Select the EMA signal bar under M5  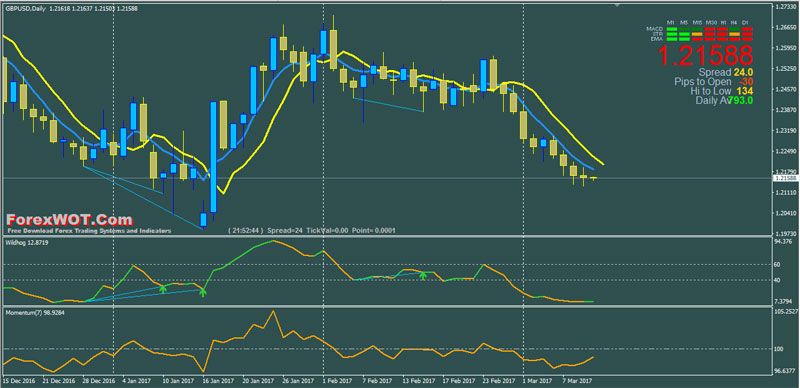pyautogui.click(x=684, y=39)
